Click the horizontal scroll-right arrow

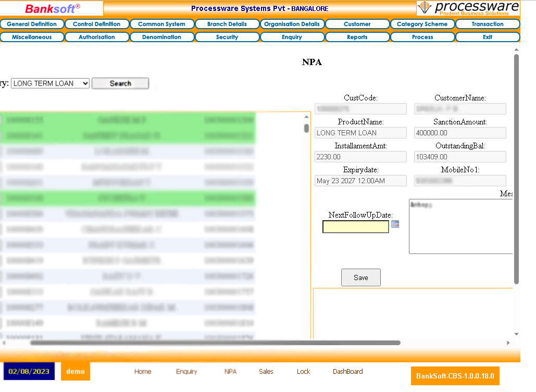tap(508, 343)
